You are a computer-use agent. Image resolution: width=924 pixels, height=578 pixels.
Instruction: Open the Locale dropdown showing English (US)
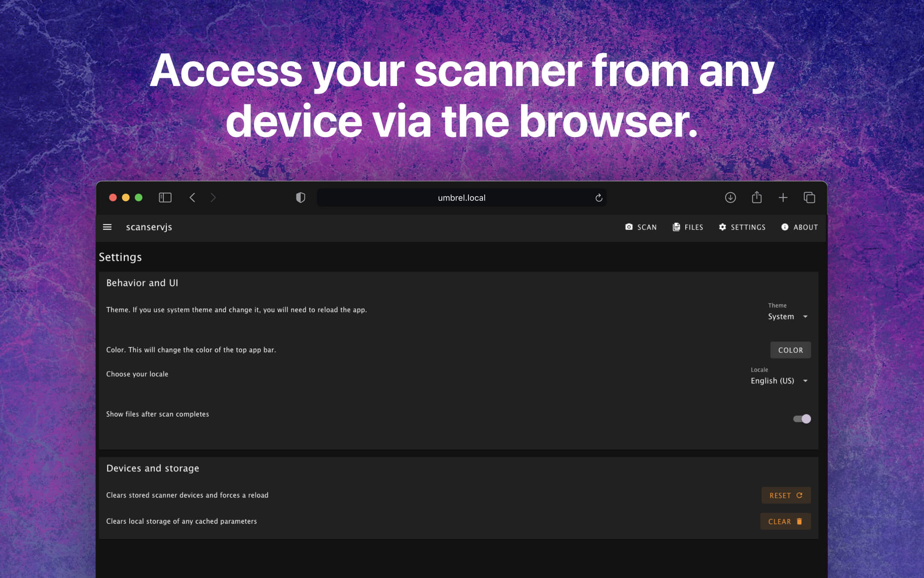(x=779, y=381)
